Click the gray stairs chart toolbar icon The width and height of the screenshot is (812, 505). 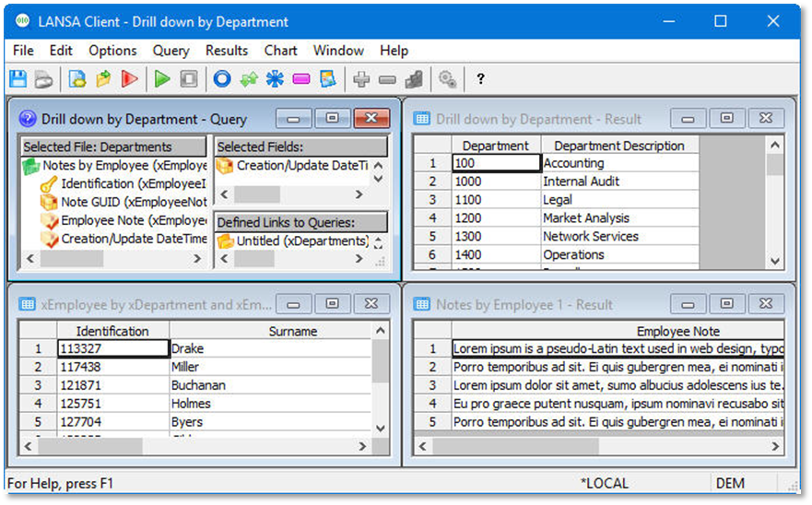pos(414,79)
